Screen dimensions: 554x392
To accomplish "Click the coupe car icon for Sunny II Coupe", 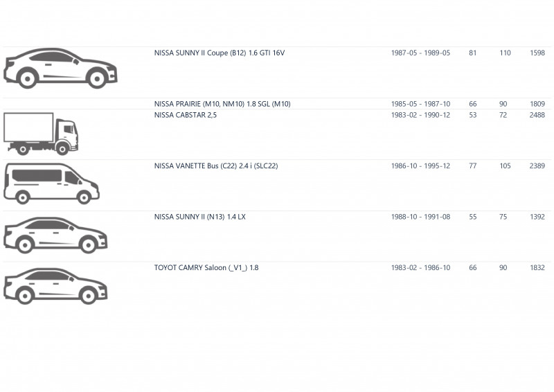I will point(60,69).
